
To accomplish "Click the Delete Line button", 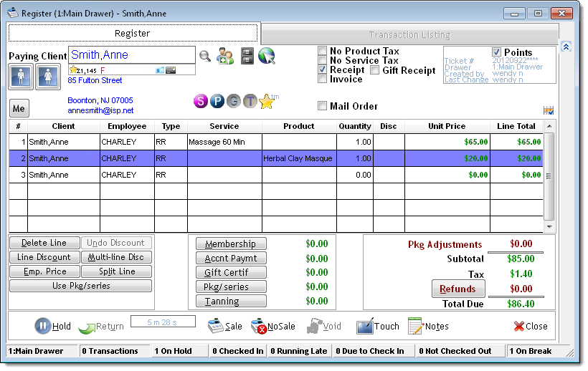I will tap(44, 244).
